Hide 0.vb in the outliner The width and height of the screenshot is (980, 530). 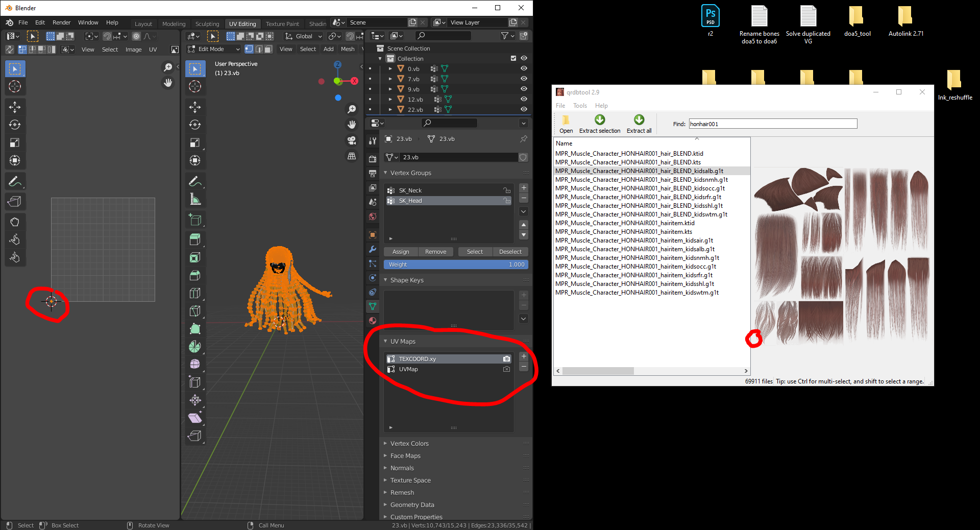pyautogui.click(x=524, y=68)
